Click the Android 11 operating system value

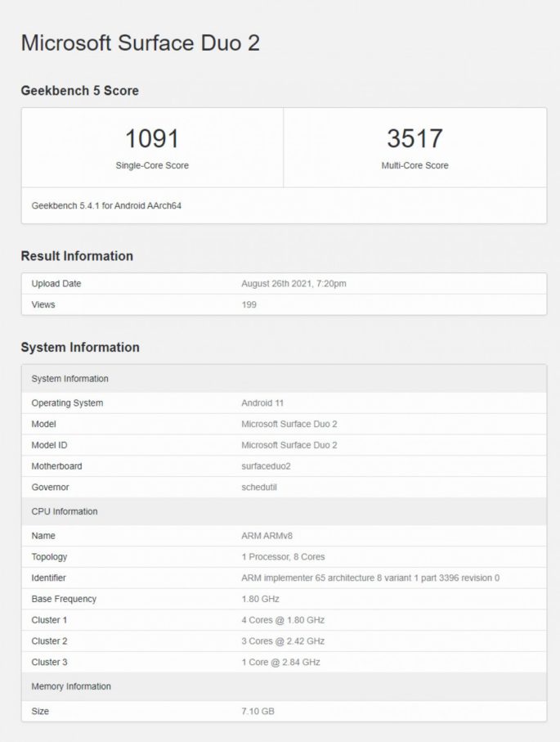[262, 403]
